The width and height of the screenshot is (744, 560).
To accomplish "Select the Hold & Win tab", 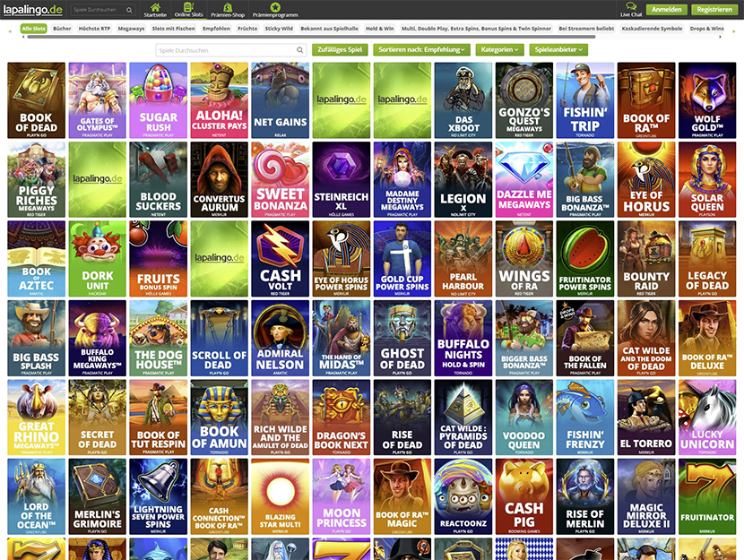I will [380, 29].
